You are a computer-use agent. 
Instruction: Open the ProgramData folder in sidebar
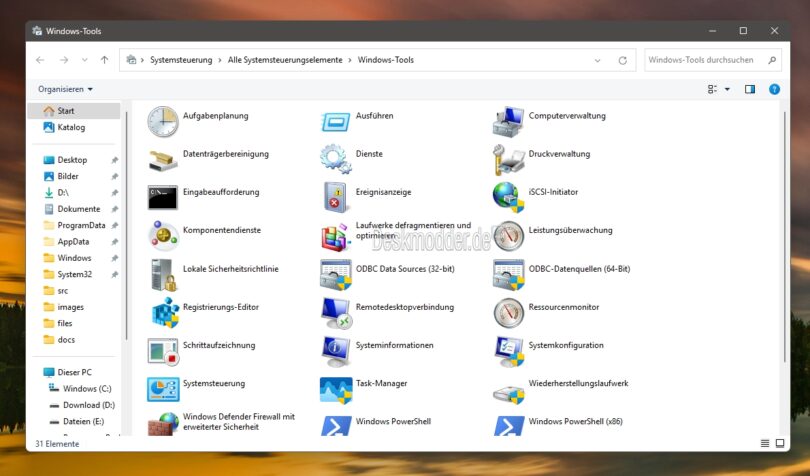(74, 225)
